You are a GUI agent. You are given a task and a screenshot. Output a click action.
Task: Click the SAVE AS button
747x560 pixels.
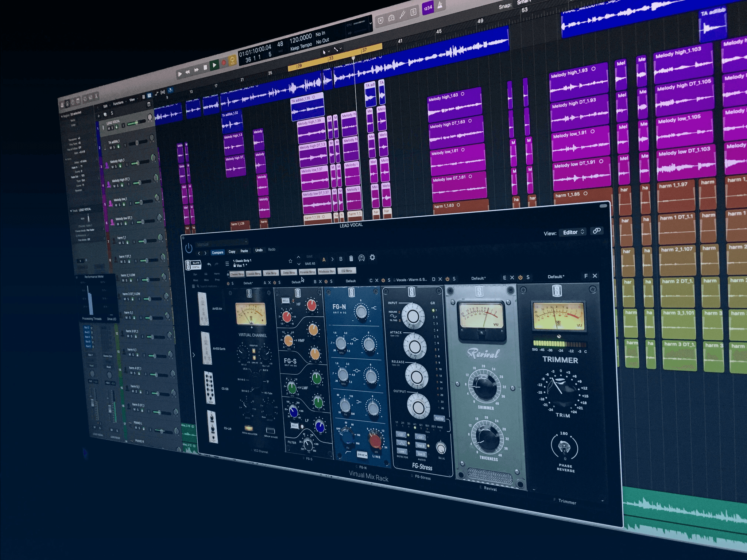tap(310, 263)
